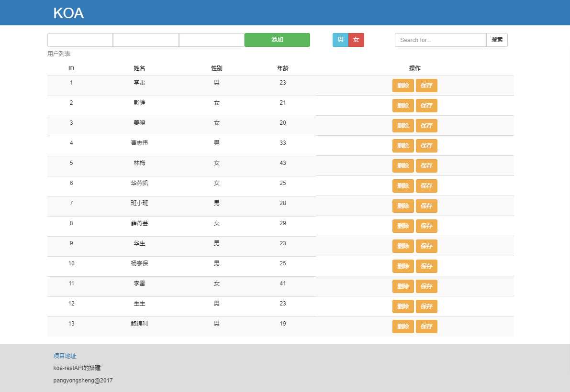Viewport: 570px width, 392px height.
Task: Save user row 6 华燕凯
Action: tap(426, 186)
